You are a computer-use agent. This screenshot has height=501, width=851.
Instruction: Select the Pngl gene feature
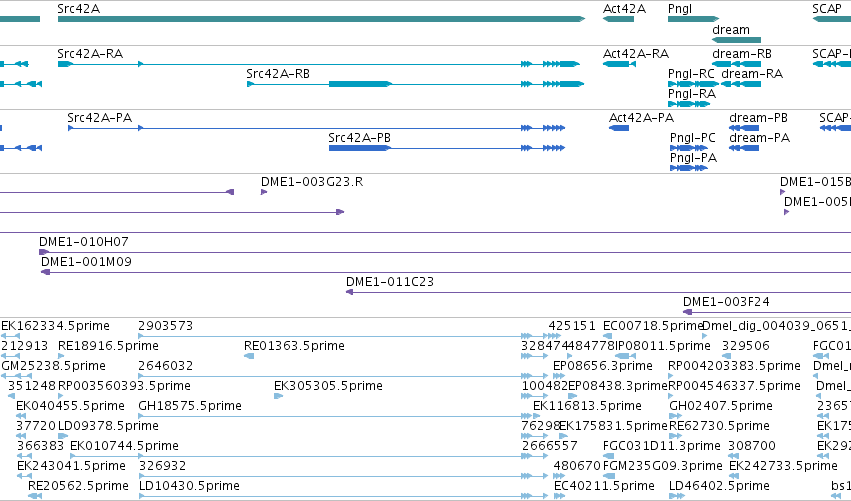click(x=693, y=19)
